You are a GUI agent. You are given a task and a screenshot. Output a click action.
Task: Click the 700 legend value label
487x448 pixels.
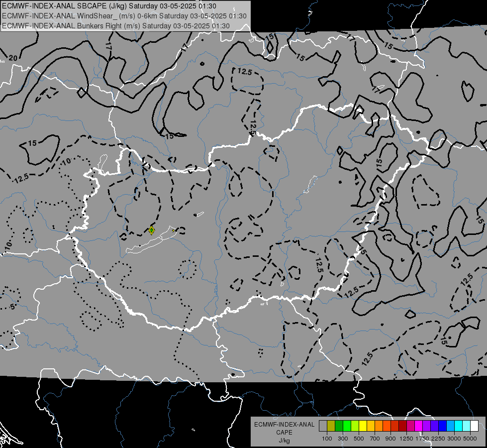pyautogui.click(x=375, y=439)
